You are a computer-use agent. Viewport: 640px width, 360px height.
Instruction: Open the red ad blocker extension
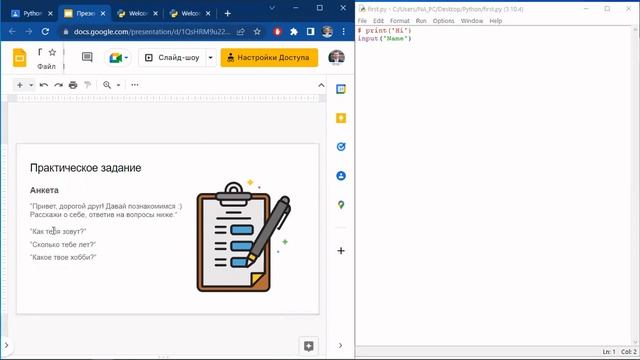click(x=278, y=31)
